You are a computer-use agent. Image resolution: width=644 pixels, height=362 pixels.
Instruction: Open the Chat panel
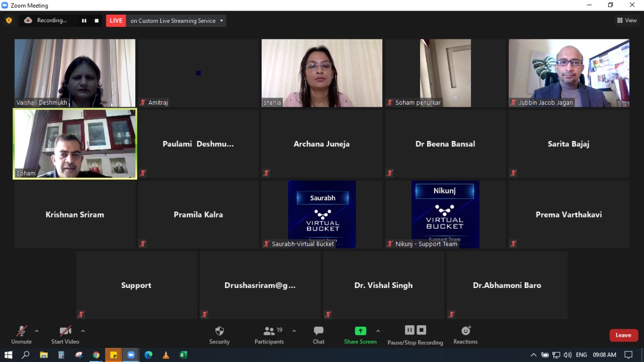click(x=318, y=335)
